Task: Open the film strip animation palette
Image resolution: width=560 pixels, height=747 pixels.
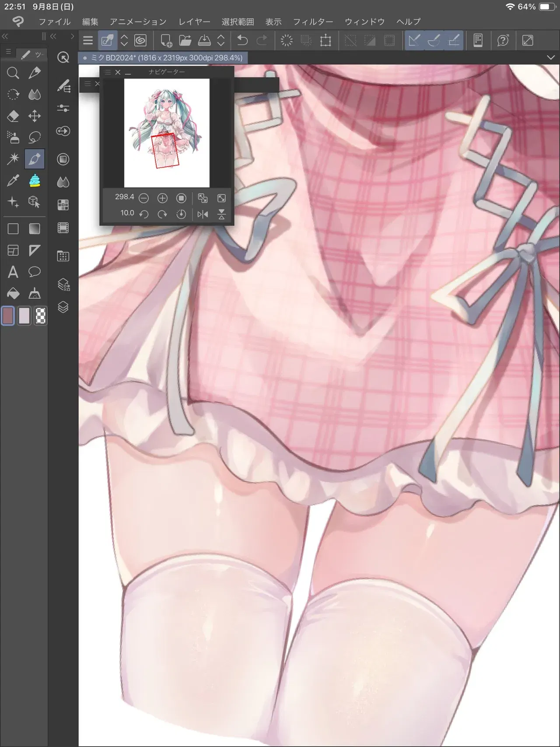Action: (x=63, y=228)
